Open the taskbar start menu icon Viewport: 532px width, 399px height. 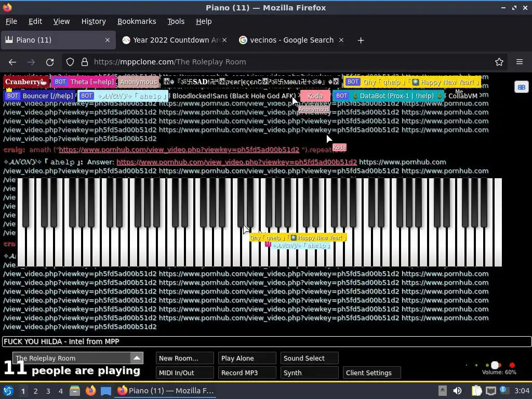pos(8,391)
